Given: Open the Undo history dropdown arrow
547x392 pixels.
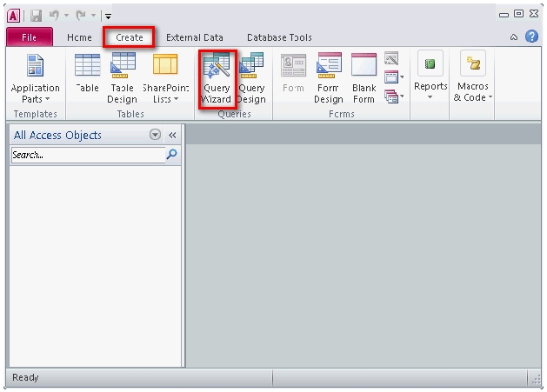Looking at the screenshot, I should point(66,16).
